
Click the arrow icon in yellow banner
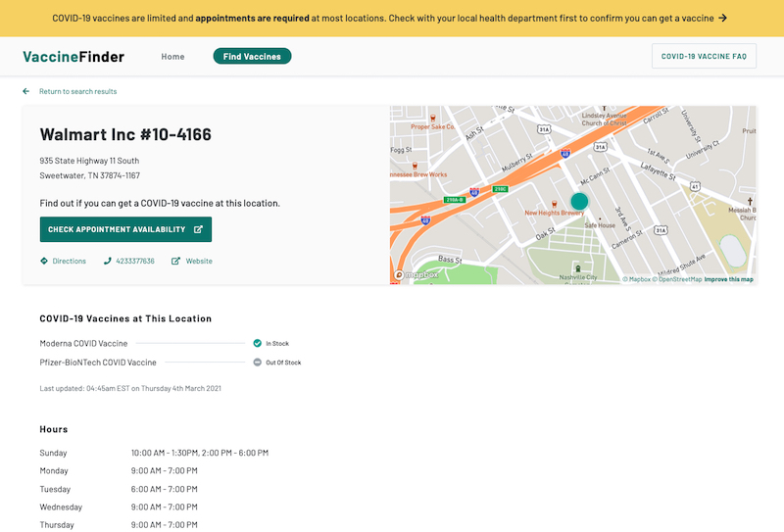[x=722, y=18]
